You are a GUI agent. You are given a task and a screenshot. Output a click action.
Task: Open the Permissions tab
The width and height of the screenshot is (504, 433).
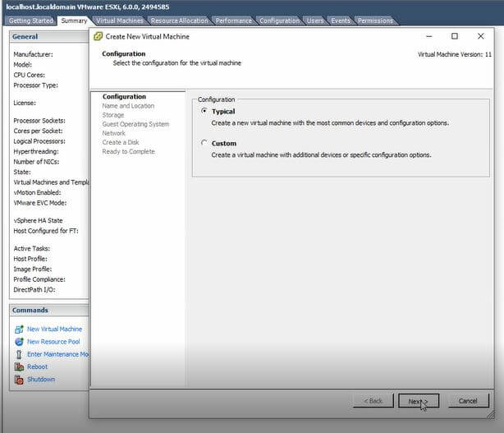[375, 21]
